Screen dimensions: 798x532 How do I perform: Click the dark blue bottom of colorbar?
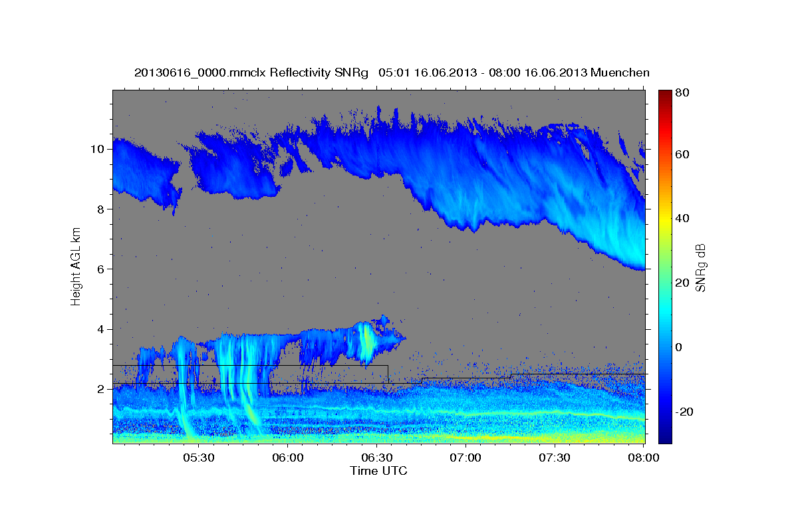[665, 436]
